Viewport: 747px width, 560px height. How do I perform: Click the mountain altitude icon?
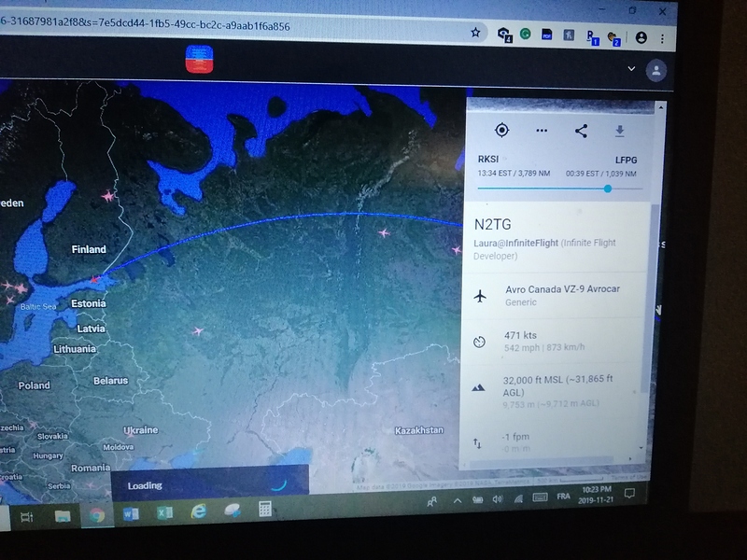[x=478, y=387]
